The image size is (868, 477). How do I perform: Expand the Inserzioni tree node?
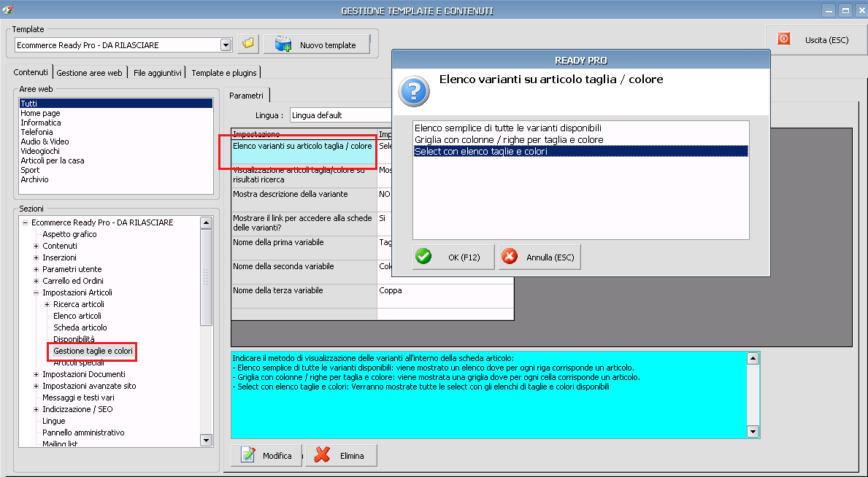click(x=36, y=257)
